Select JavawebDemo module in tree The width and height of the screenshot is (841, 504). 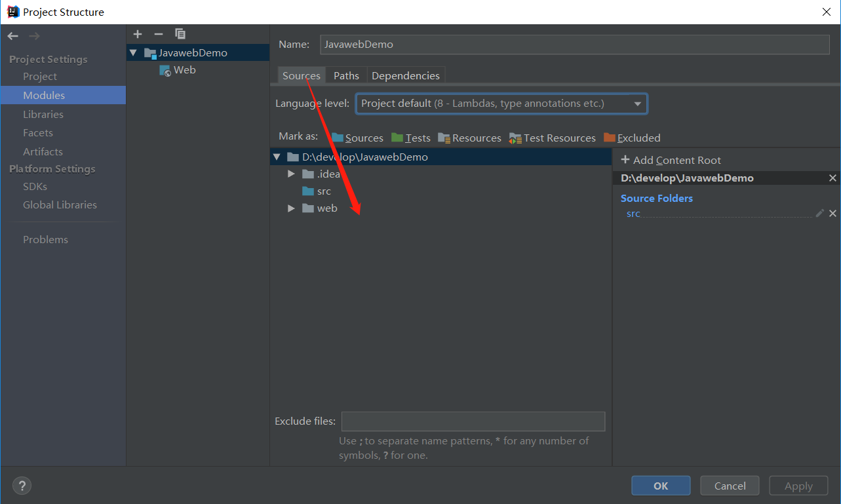[x=198, y=52]
